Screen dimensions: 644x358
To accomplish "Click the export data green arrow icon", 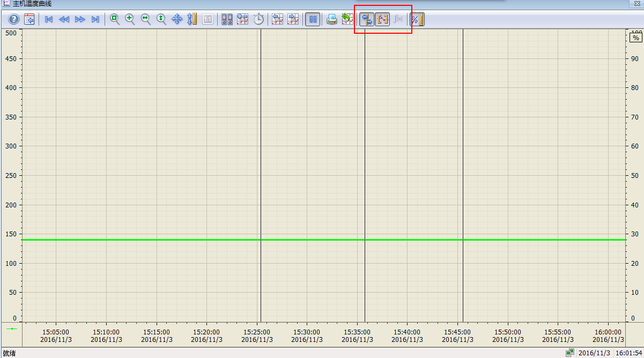I will click(347, 20).
